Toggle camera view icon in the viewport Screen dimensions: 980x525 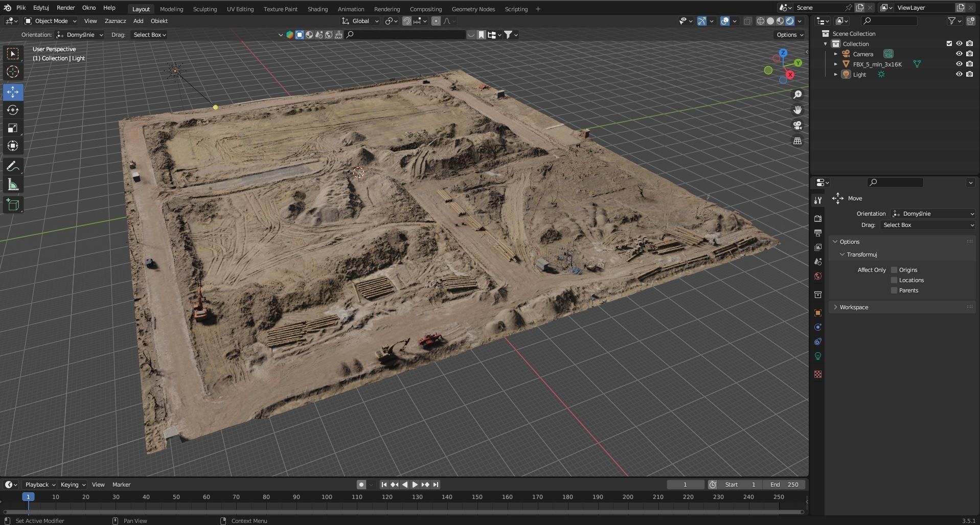coord(797,125)
